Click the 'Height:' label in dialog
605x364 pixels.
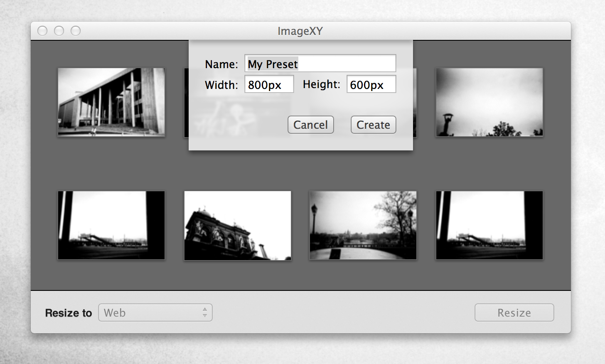point(321,84)
